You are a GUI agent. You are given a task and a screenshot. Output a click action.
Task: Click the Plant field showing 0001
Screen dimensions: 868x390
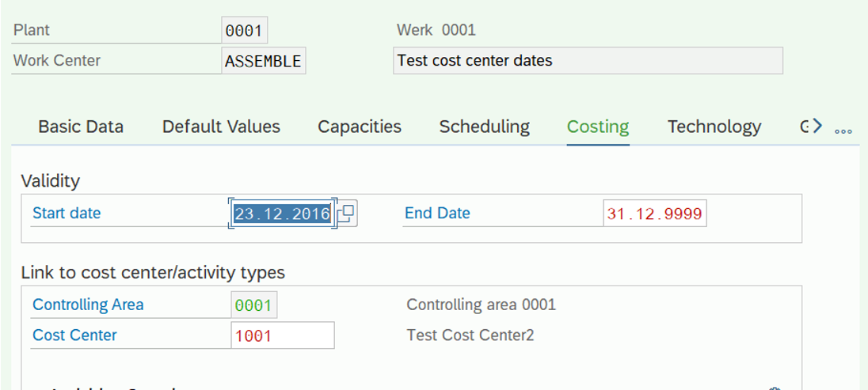244,31
